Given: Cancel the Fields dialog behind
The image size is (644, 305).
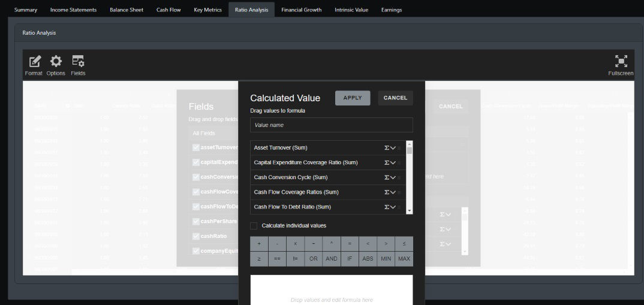Looking at the screenshot, I should 450,106.
